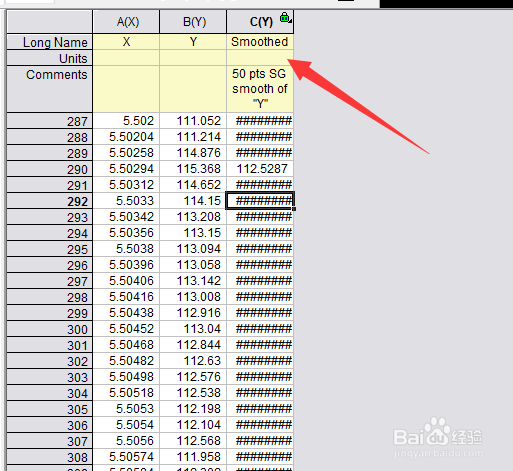Click cell with value 113.094

[x=193, y=249]
